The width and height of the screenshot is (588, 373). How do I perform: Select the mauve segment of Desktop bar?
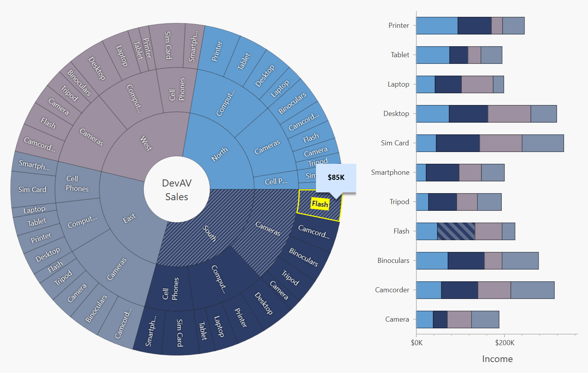click(509, 114)
